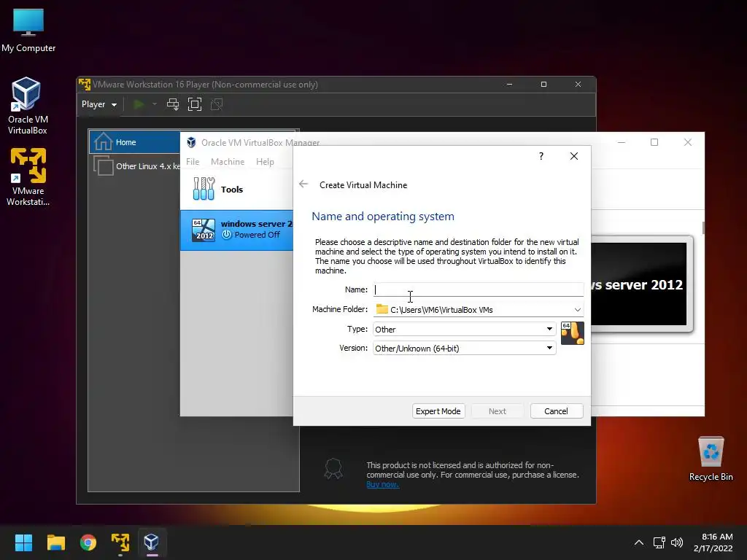Screen dimensions: 747x560
Task: Show hidden system tray icons
Action: tap(639, 542)
